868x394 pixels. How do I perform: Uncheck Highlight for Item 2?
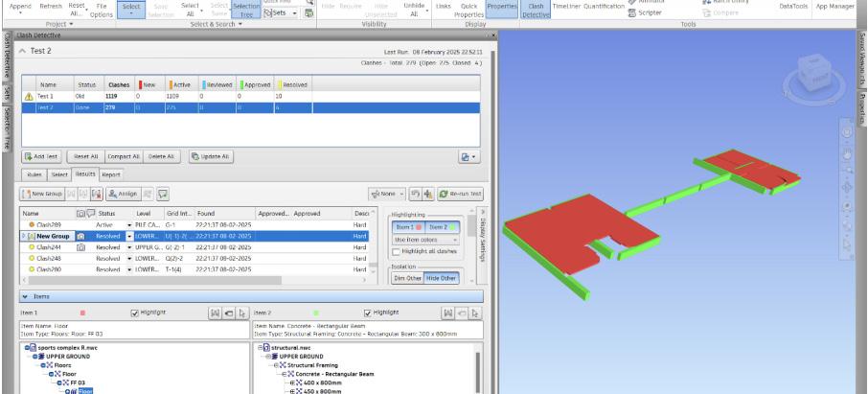click(368, 313)
